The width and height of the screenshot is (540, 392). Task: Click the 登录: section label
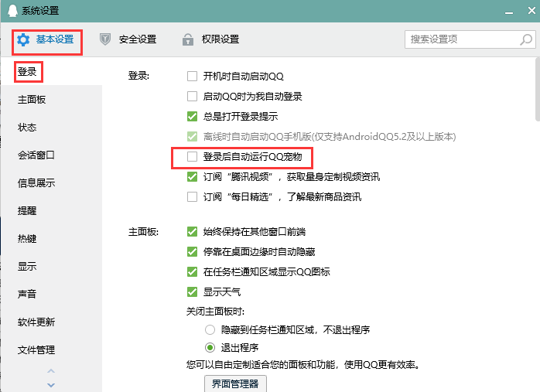(138, 76)
